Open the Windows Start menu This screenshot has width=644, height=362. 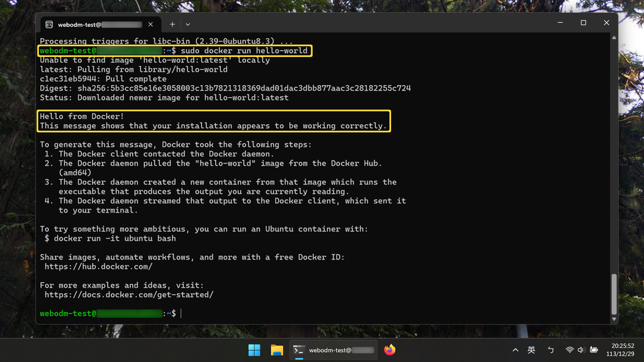[x=254, y=350]
